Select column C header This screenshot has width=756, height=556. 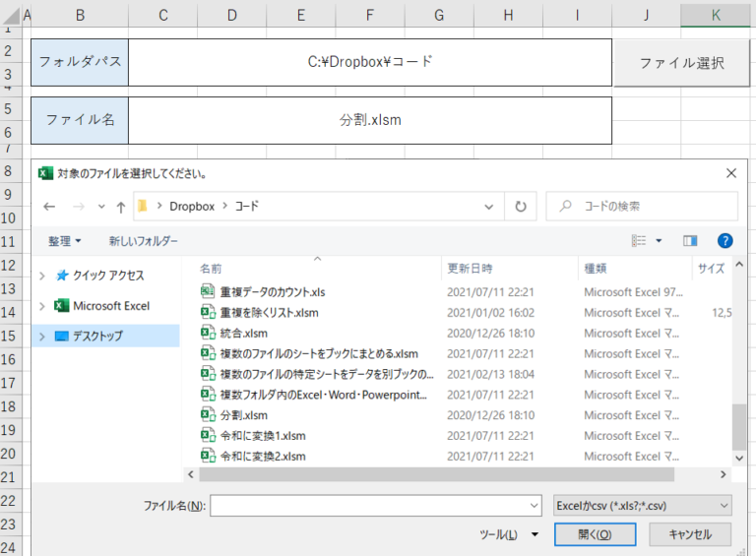click(163, 15)
